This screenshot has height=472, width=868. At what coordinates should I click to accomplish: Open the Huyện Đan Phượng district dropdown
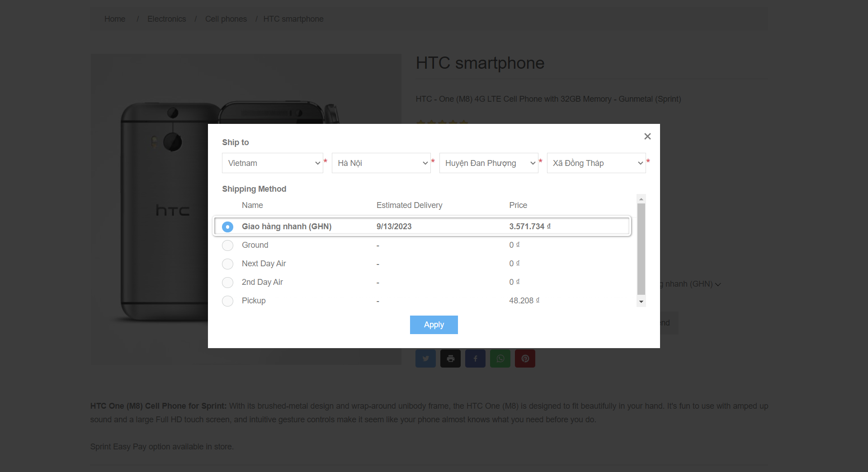tap(489, 163)
